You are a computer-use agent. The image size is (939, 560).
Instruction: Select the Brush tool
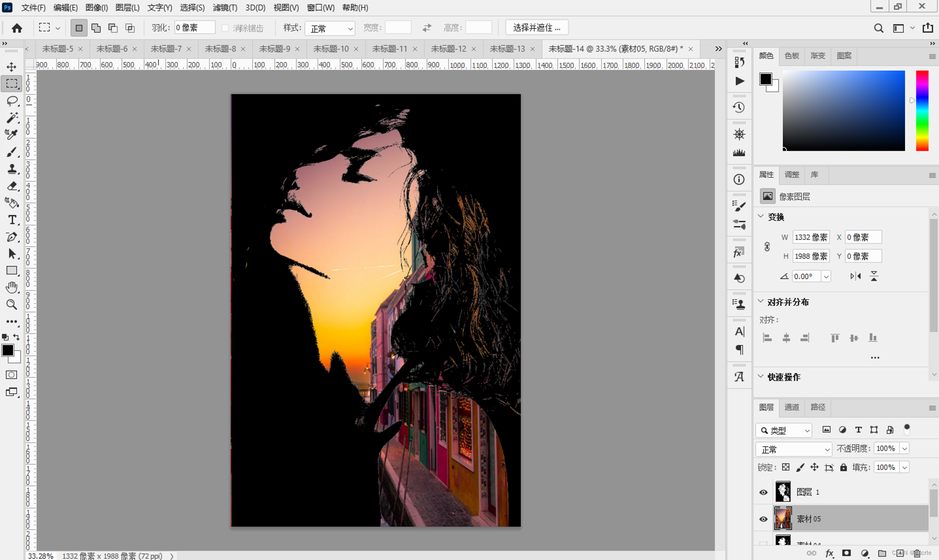click(x=12, y=152)
